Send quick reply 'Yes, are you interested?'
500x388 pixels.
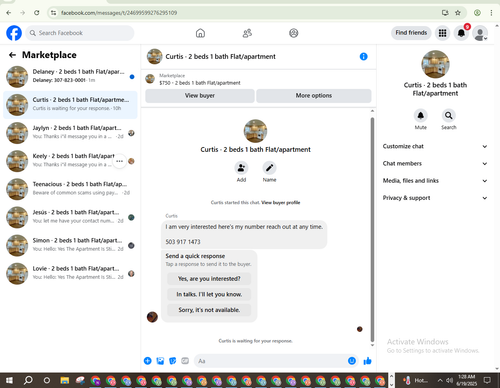point(209,279)
